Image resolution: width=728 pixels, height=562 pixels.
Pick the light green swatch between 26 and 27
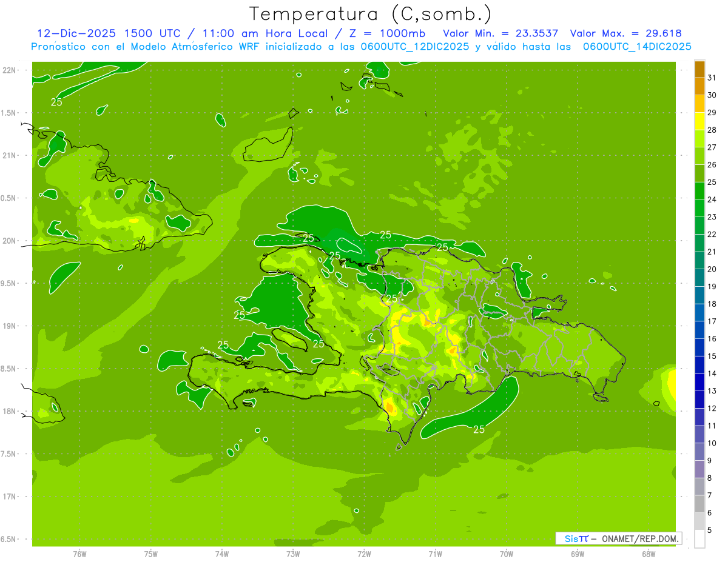[x=699, y=156]
